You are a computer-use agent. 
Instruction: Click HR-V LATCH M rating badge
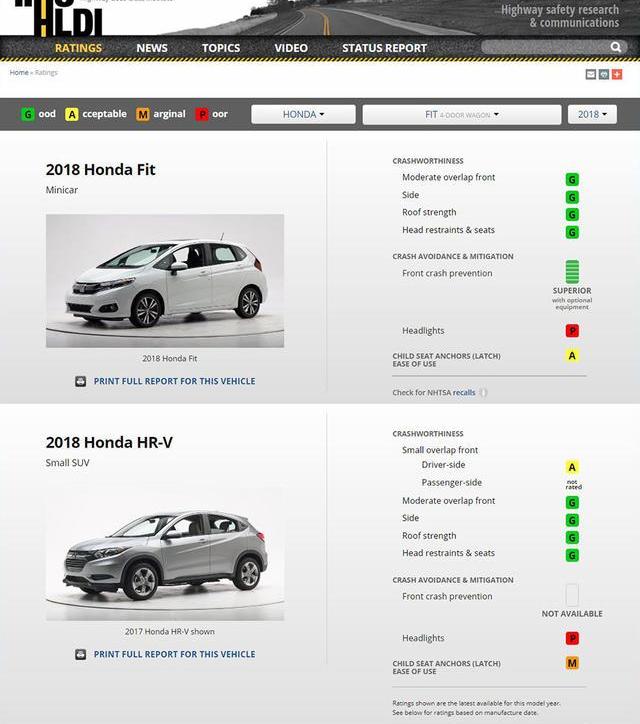coord(572,664)
